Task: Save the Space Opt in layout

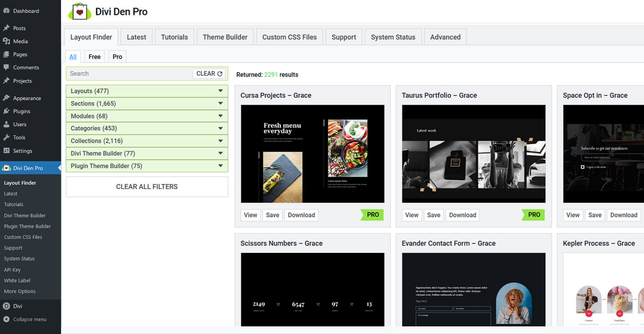Action: 595,215
